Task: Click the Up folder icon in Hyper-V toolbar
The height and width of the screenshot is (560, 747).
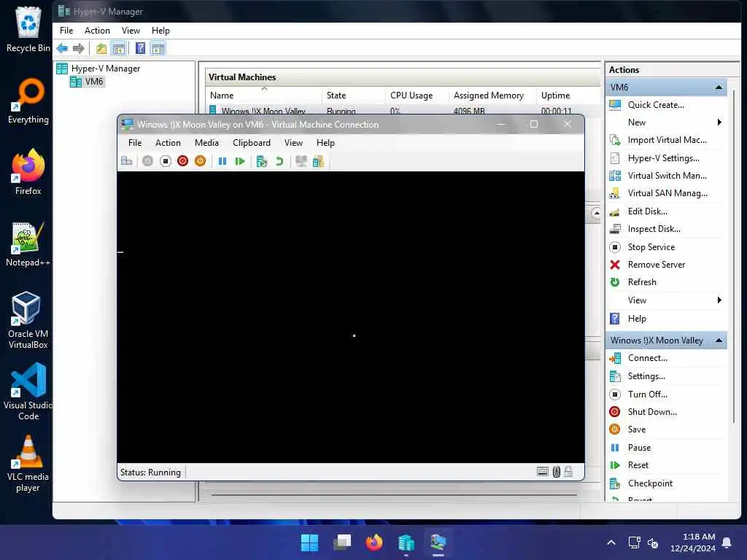Action: tap(101, 48)
